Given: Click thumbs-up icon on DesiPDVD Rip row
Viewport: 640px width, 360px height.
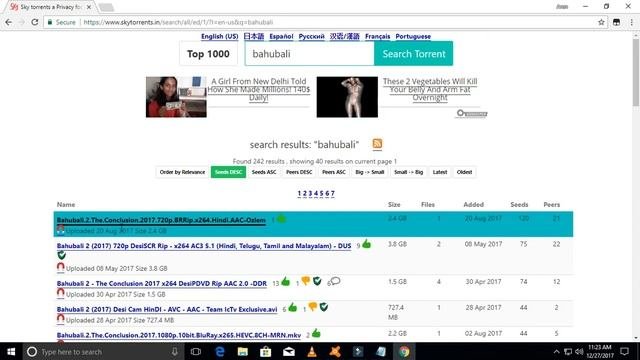Looking at the screenshot, I should [x=286, y=281].
